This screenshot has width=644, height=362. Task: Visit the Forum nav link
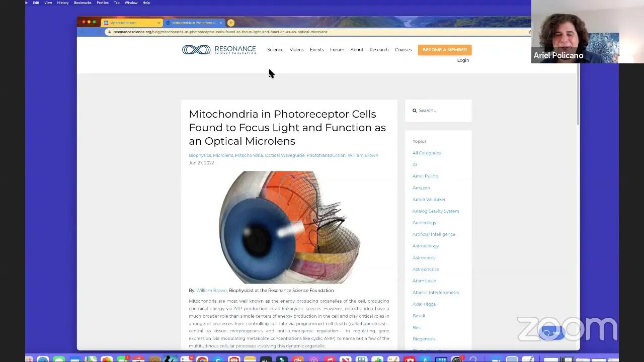[337, 50]
